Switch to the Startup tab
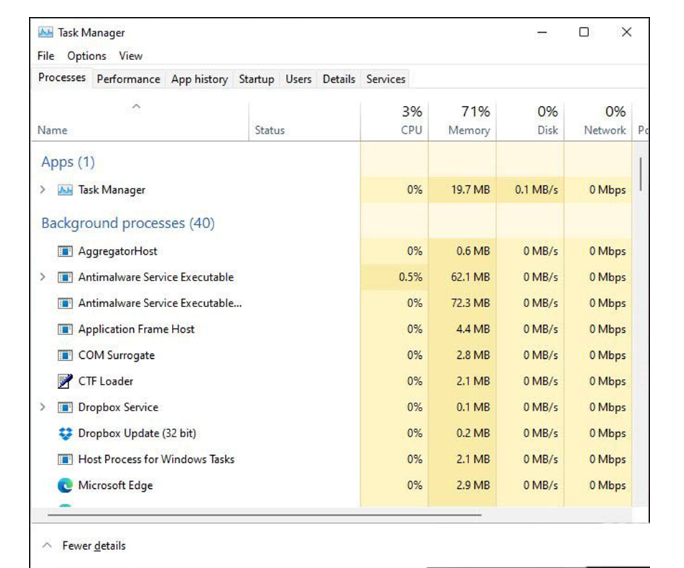The image size is (684, 568). click(256, 79)
